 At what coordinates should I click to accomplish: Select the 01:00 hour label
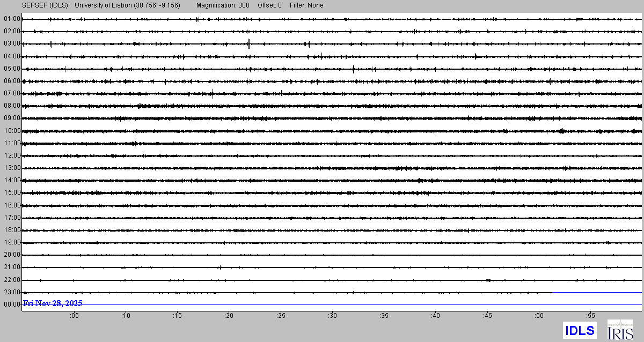[11, 19]
